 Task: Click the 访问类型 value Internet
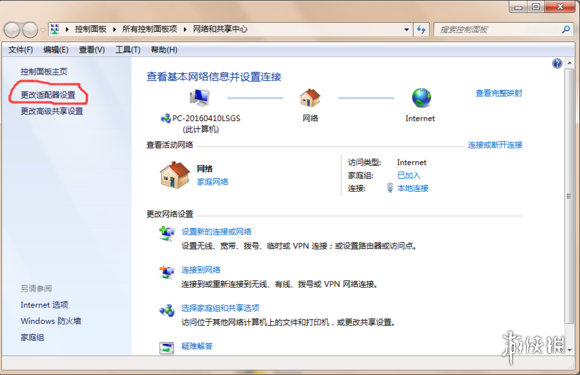tap(412, 162)
